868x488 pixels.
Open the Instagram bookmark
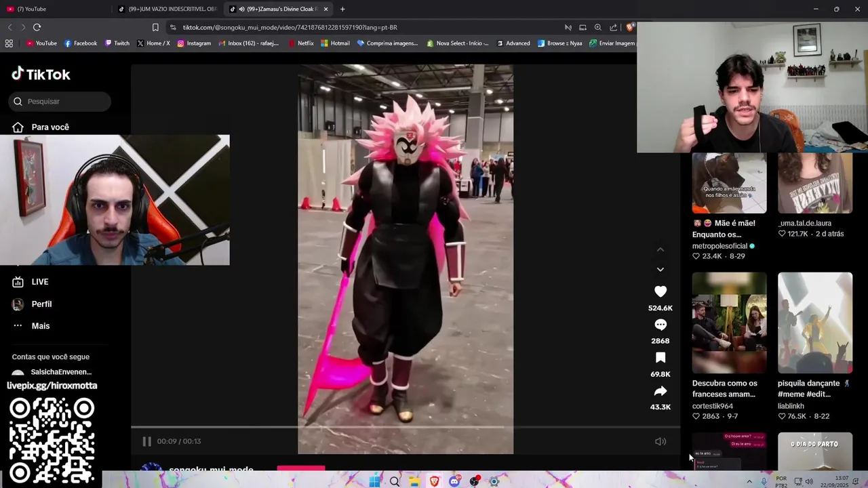pos(194,43)
